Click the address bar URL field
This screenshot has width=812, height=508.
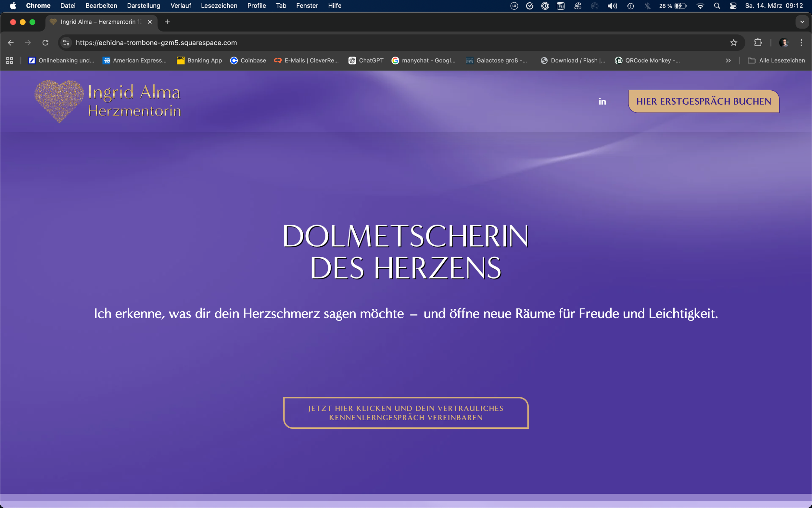(x=336, y=43)
